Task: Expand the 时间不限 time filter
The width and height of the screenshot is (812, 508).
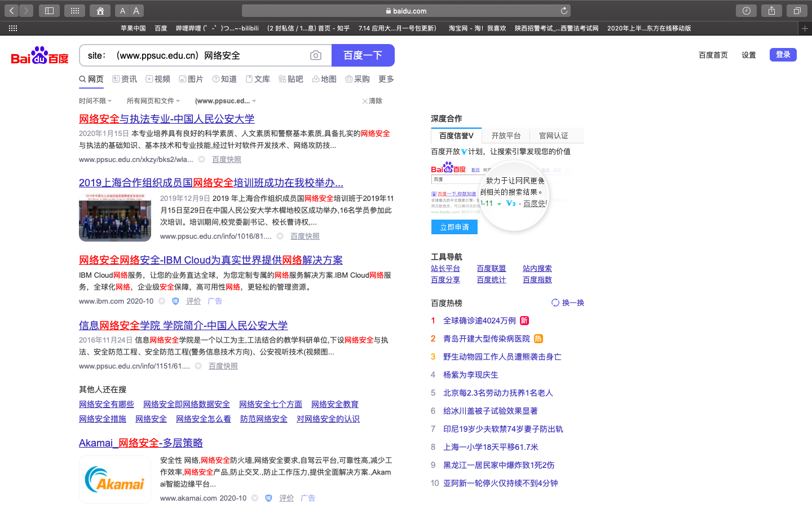Action: (x=95, y=101)
